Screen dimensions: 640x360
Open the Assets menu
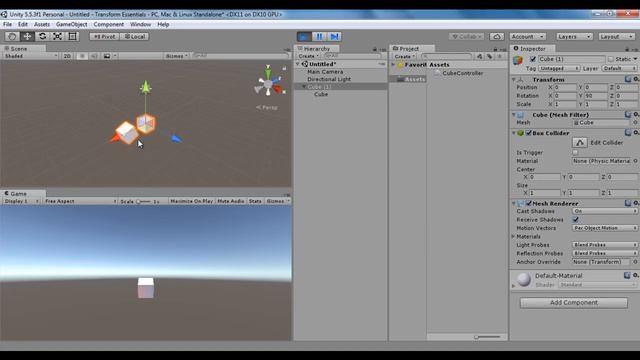(x=42, y=24)
